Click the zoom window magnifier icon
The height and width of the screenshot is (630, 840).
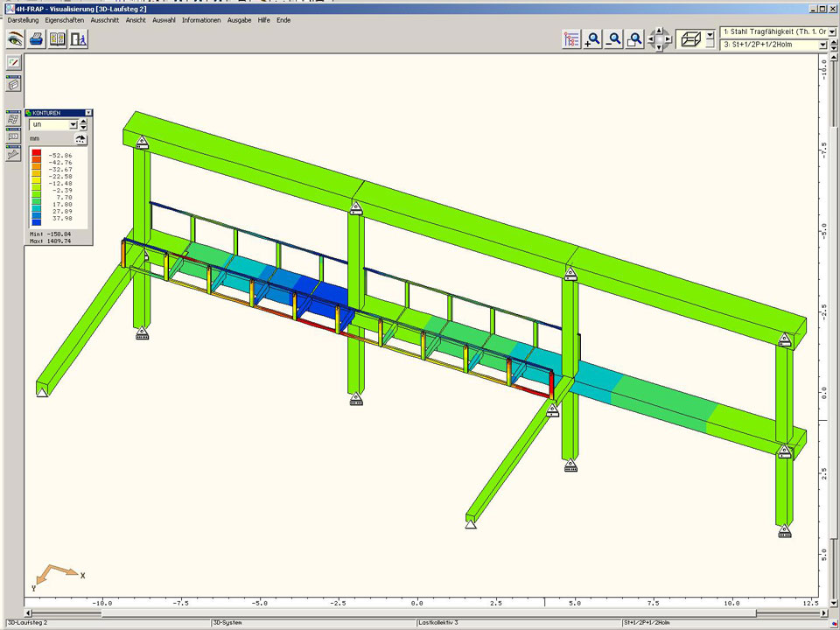pos(635,39)
